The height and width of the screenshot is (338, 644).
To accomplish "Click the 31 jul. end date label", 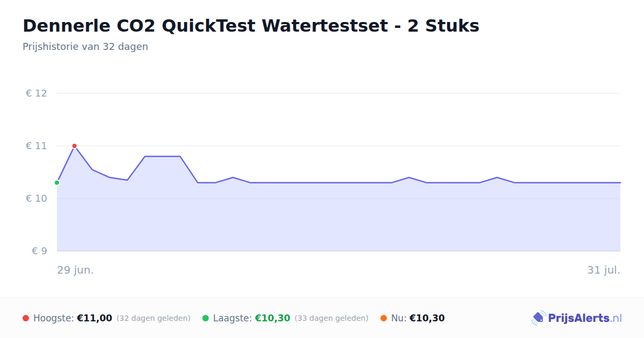I will 604,270.
